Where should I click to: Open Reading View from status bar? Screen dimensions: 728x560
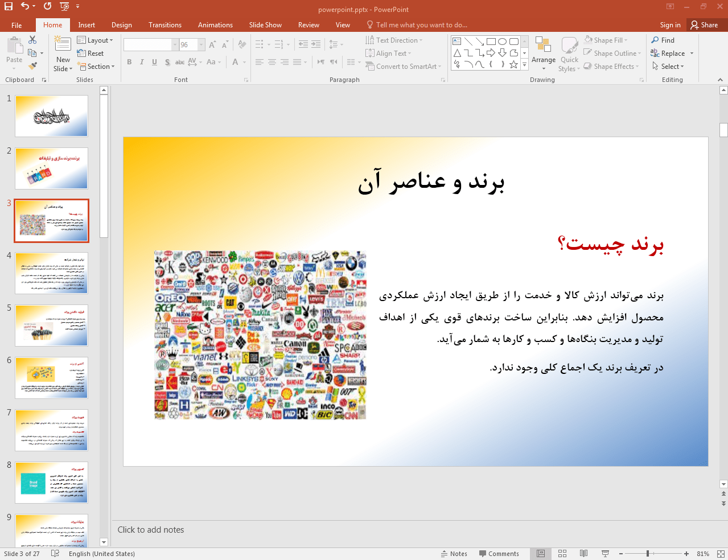tap(583, 554)
